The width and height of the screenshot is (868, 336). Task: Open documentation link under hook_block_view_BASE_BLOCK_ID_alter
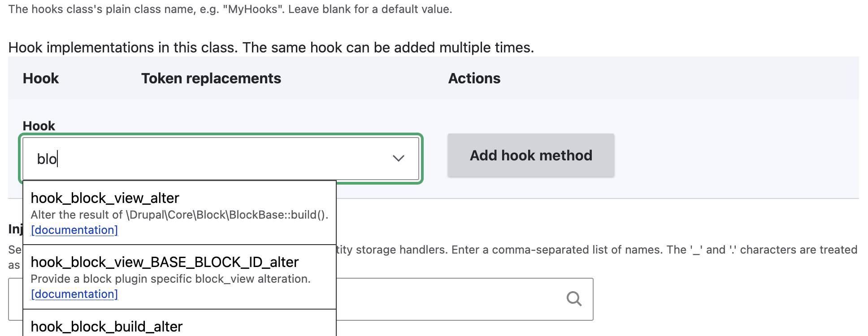[x=74, y=294]
